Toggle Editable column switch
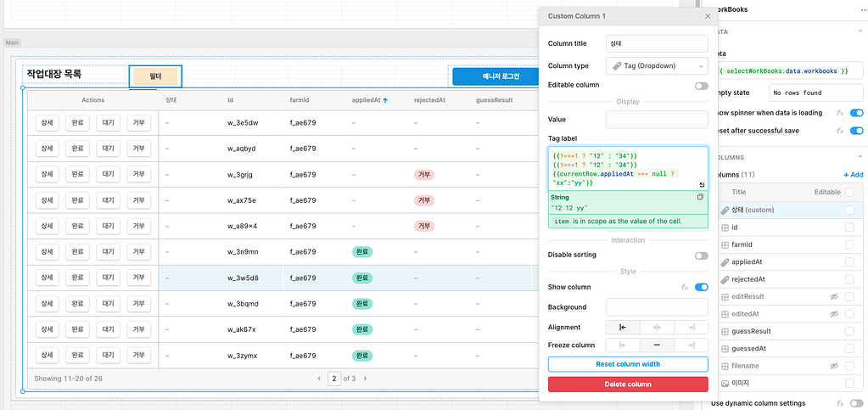Screen dimensions: 868x410 pyautogui.click(x=702, y=86)
